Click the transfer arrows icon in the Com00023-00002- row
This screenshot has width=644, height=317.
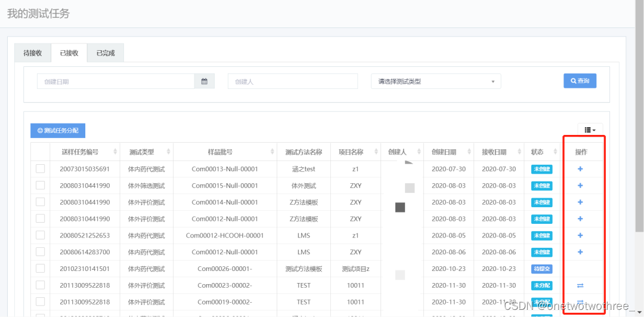580,285
